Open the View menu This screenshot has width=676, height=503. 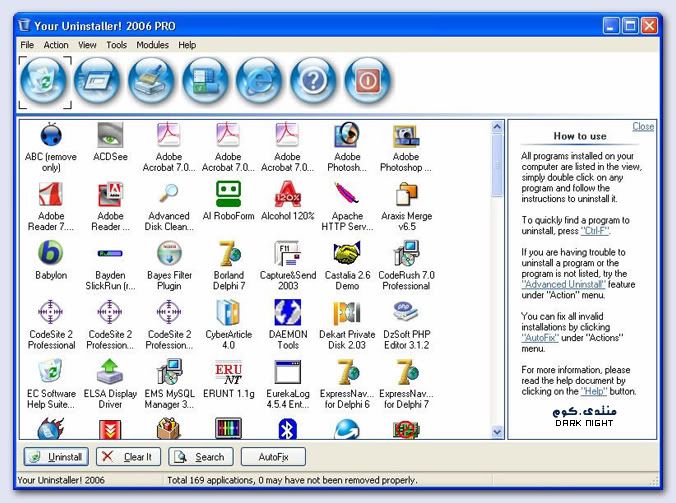pos(87,45)
